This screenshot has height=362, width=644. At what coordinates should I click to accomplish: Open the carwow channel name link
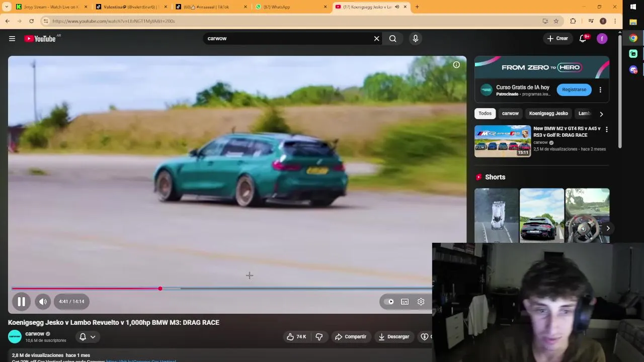click(35, 333)
